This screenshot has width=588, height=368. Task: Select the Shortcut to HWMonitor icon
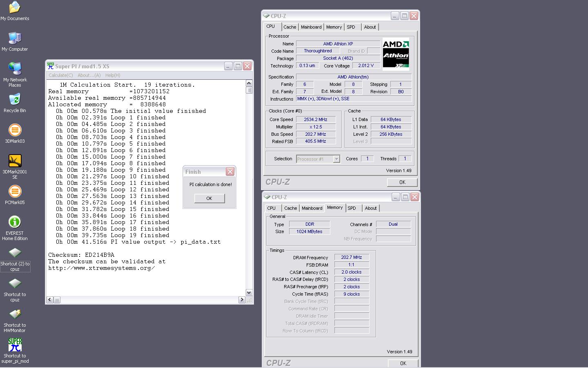[x=15, y=321]
